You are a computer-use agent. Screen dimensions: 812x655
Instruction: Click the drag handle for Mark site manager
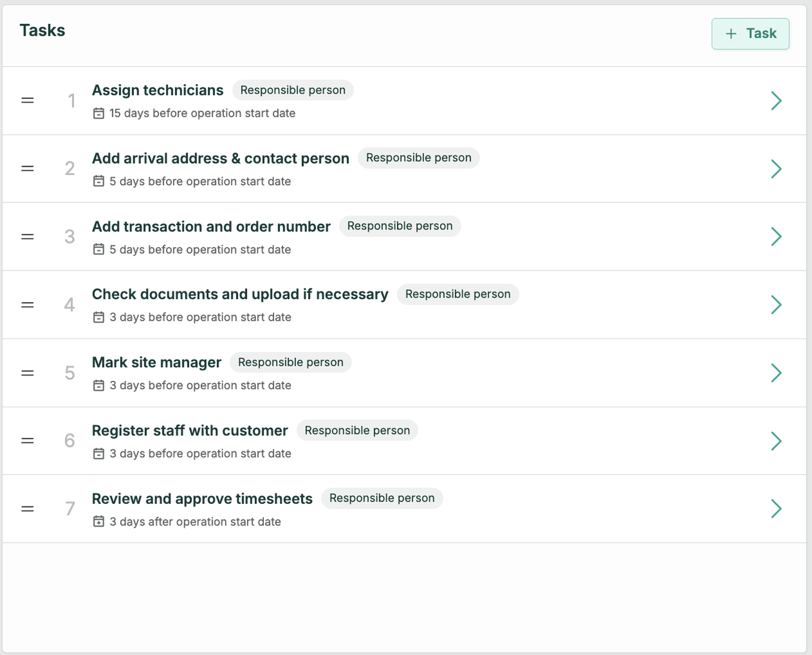pos(27,373)
